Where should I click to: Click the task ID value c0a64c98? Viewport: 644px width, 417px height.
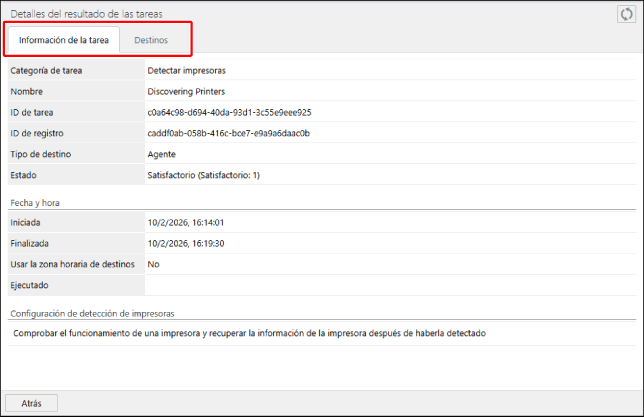point(228,113)
